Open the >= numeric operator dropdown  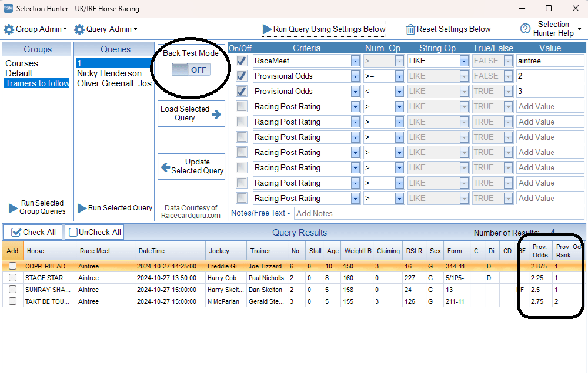tap(399, 76)
